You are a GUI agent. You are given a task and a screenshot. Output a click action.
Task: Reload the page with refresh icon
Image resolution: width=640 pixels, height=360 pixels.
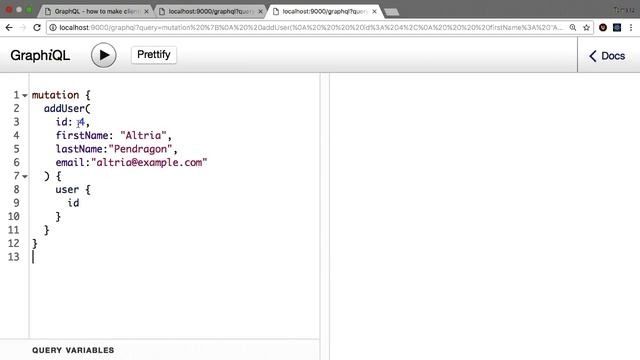(x=37, y=27)
